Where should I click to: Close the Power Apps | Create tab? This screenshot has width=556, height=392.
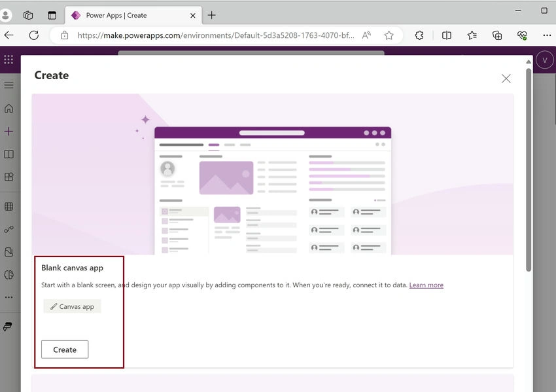coord(192,16)
